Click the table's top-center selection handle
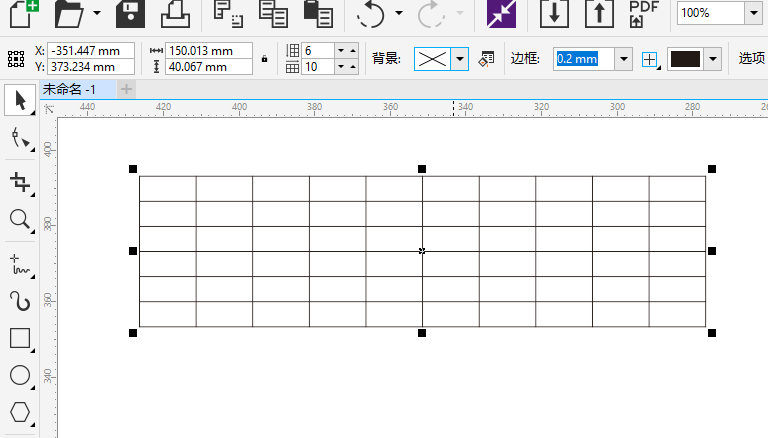The image size is (768, 438). 422,169
